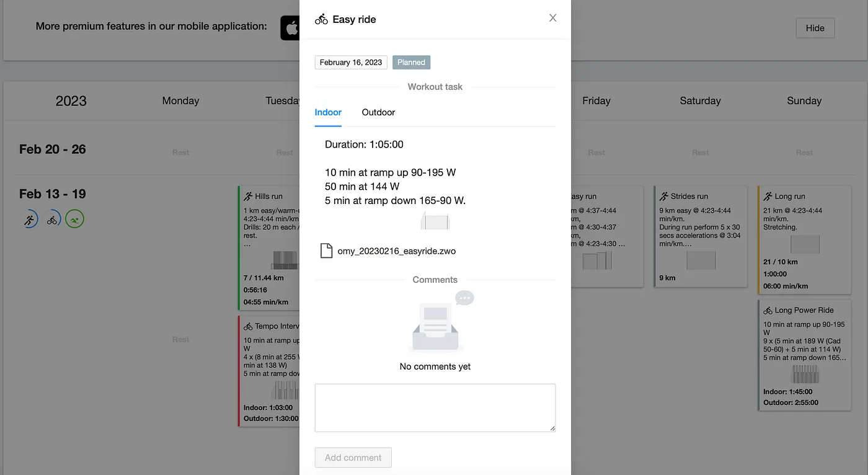The width and height of the screenshot is (868, 475).
Task: Click Rest in Monday of Feb 13 - 19
Action: coord(180,339)
